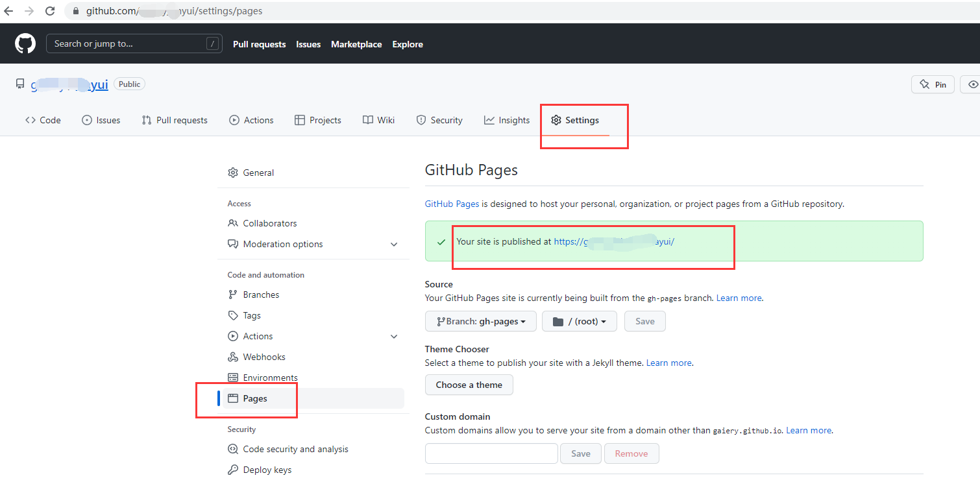Click the comment icon next to Moderation options
This screenshot has height=482, width=980.
(232, 244)
